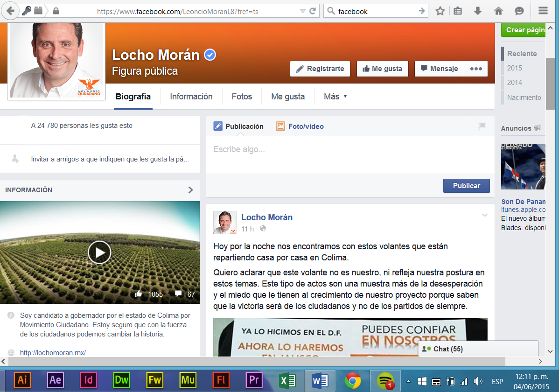Open Spotify from the taskbar
Screen dimensions: 559x392
[x=385, y=381]
